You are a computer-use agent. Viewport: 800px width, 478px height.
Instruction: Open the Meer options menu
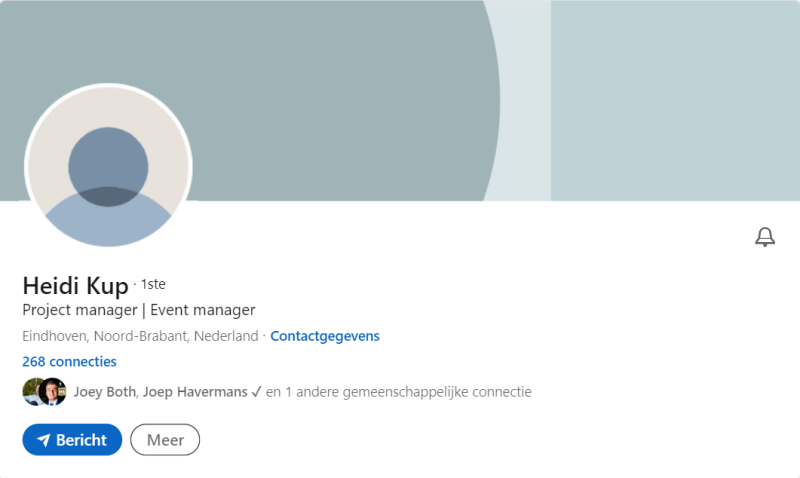coord(165,440)
